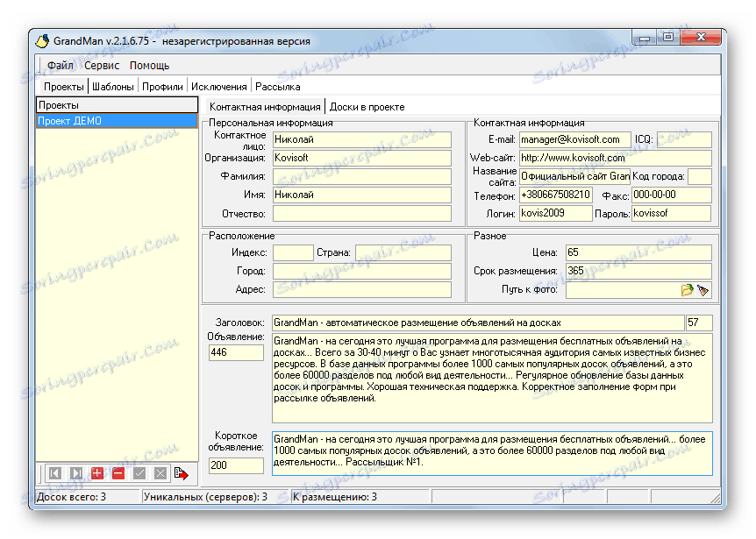The height and width of the screenshot is (539, 756).
Task: Switch to the Проекты tab
Action: click(x=64, y=87)
